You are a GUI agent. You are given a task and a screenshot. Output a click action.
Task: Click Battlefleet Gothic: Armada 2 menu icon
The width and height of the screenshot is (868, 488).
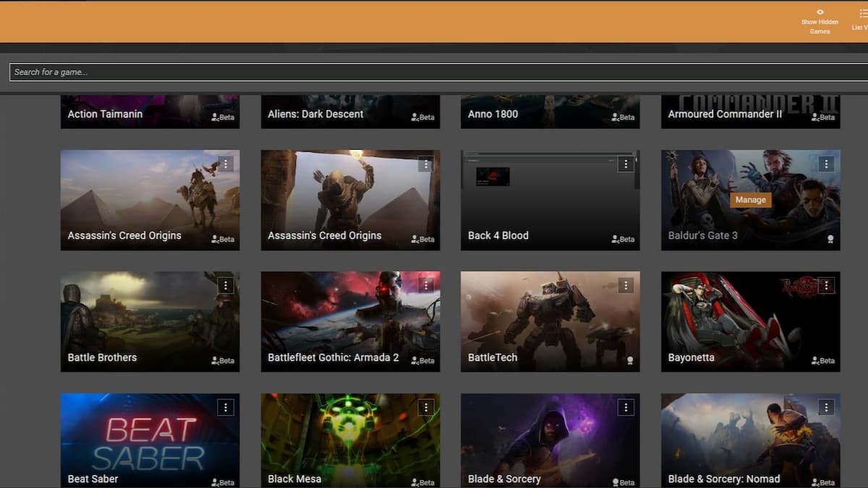coord(426,286)
